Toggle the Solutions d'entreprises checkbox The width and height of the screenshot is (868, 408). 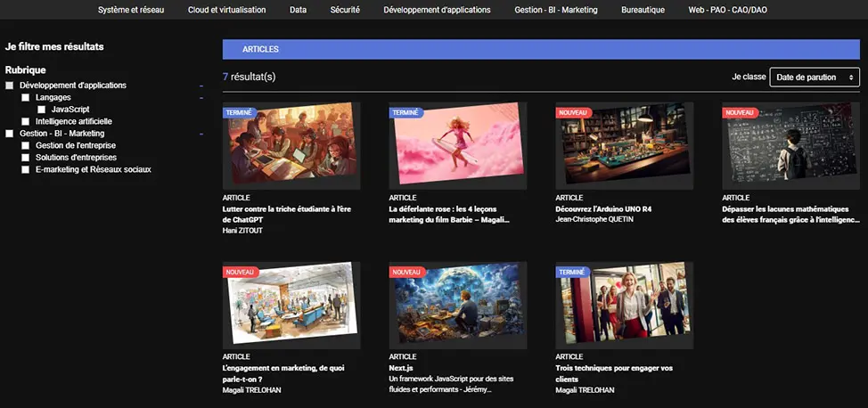pos(26,158)
